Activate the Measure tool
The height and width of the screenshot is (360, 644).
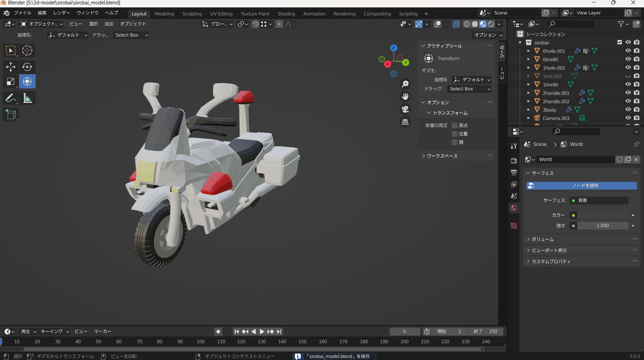coord(27,98)
